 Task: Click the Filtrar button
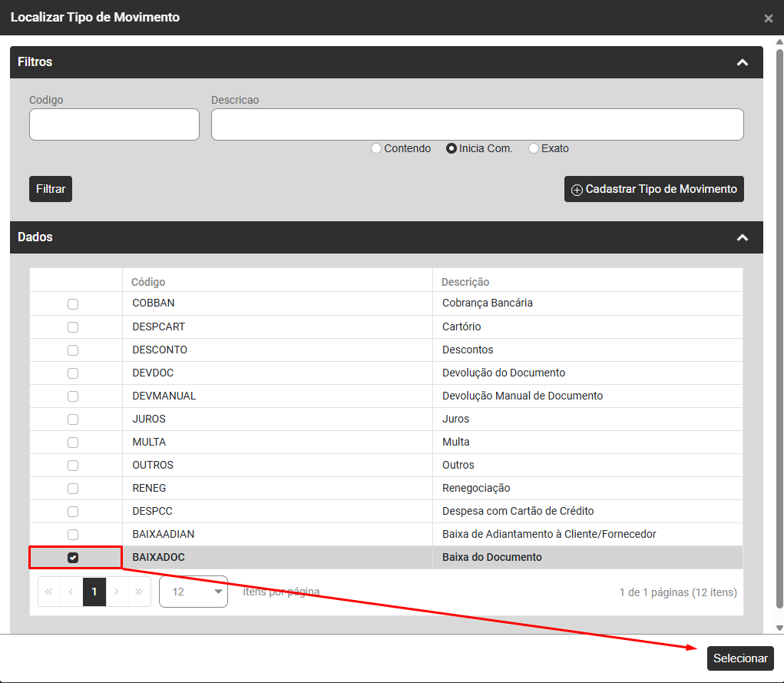51,189
